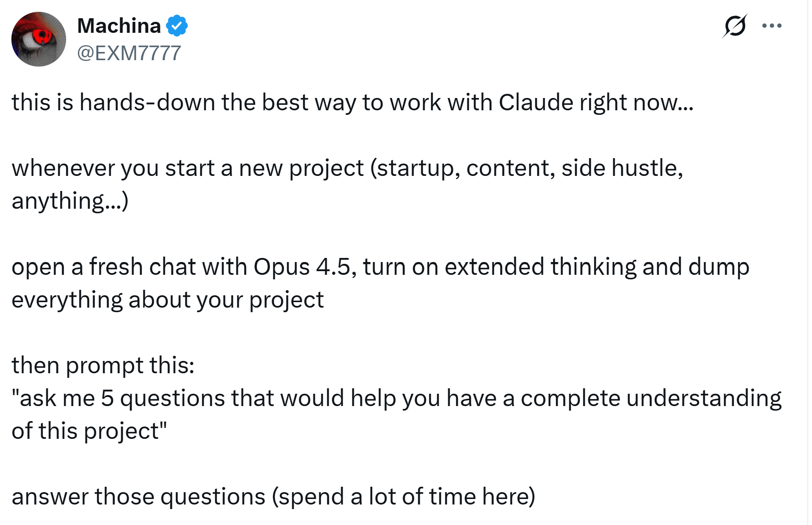Click the 'then prompt this:' line

tap(103, 365)
